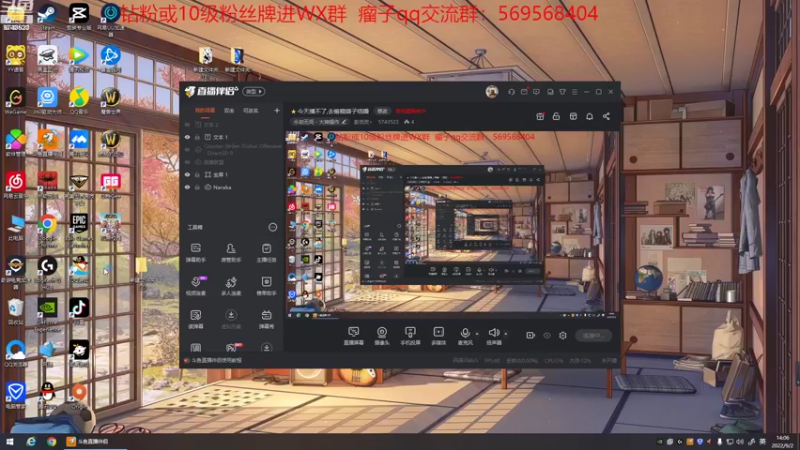Toggle visibility of the 文本 2 source
Screen dimensions: 800x450
187,124
